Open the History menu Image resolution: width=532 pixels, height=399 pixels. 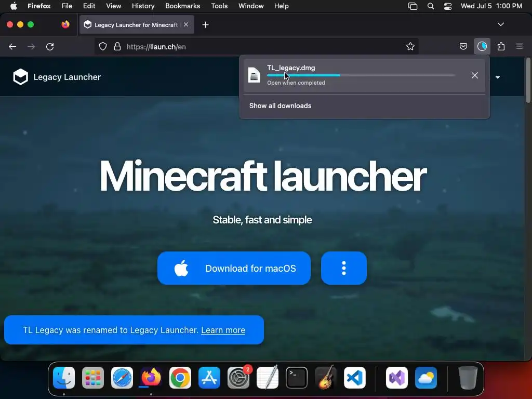[143, 6]
